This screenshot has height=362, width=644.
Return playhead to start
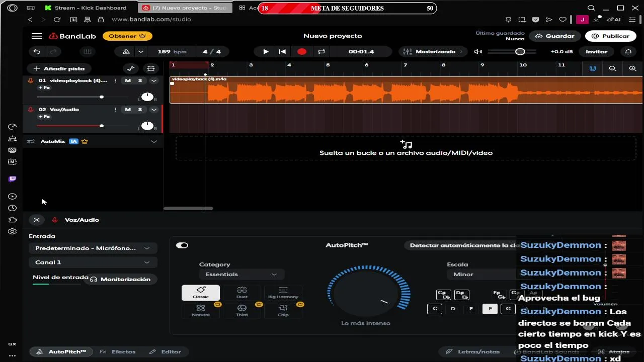click(282, 51)
